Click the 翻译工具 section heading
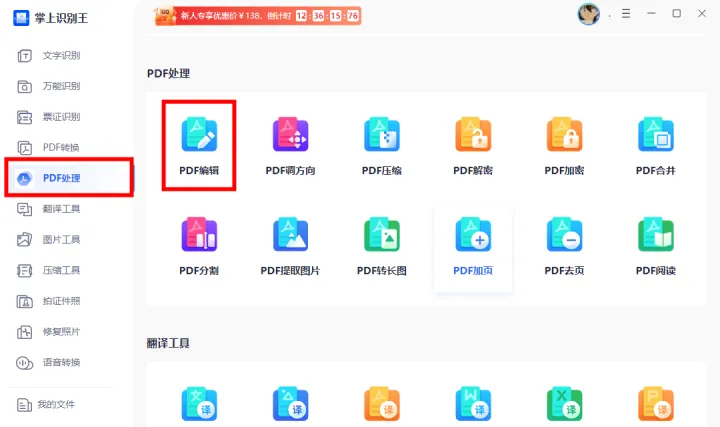The height and width of the screenshot is (427, 720). 168,343
